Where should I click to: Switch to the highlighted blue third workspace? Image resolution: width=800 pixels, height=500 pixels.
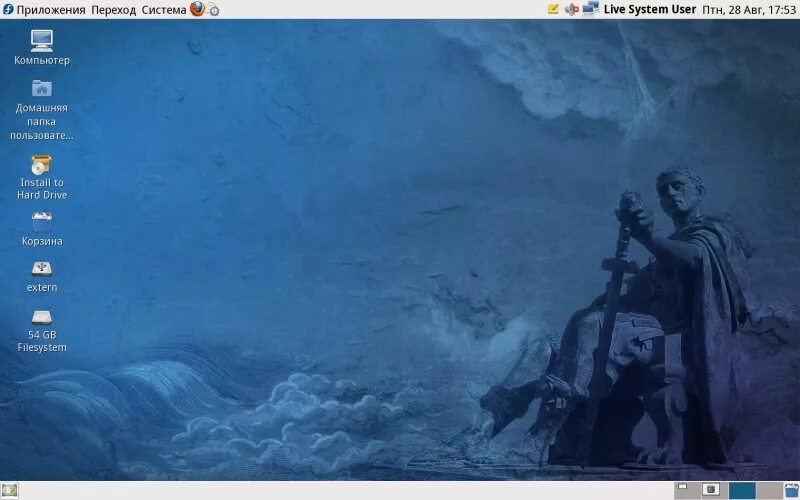(x=742, y=491)
